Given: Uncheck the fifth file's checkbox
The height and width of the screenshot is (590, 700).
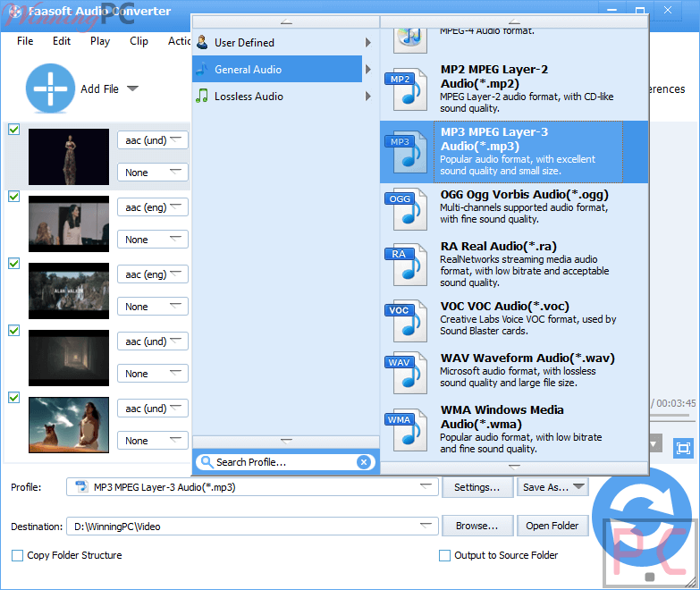Looking at the screenshot, I should click(13, 397).
